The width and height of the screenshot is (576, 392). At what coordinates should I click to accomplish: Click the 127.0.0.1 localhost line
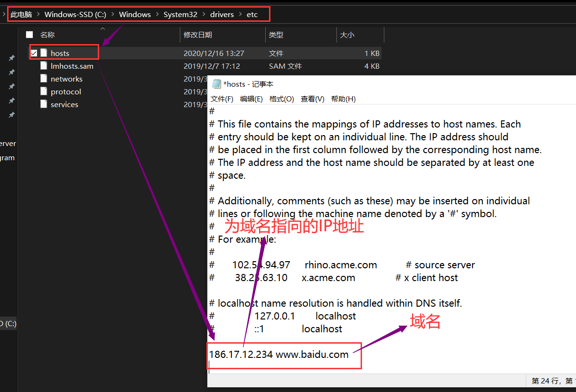tap(283, 316)
